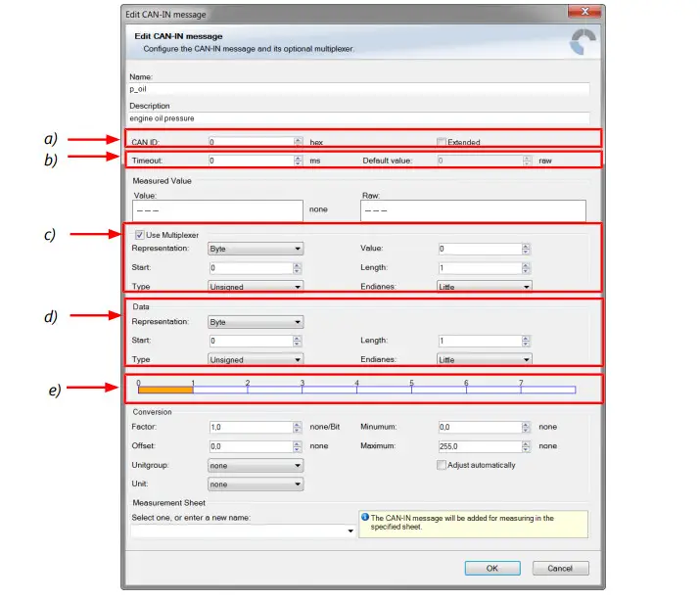Viewport: 700px width, 600px height.
Task: Click the multiplexer Value input field
Action: pyautogui.click(x=480, y=249)
